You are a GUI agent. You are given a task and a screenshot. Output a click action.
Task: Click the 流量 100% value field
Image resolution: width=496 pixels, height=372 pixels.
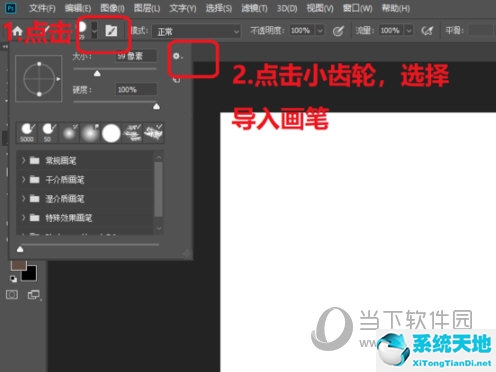click(x=391, y=31)
